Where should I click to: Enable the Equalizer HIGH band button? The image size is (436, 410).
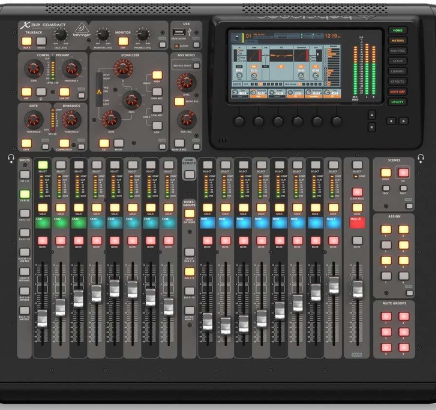click(x=157, y=75)
